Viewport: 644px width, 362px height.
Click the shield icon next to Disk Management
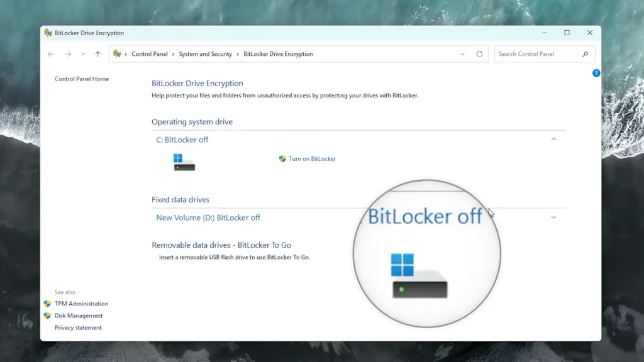point(47,315)
